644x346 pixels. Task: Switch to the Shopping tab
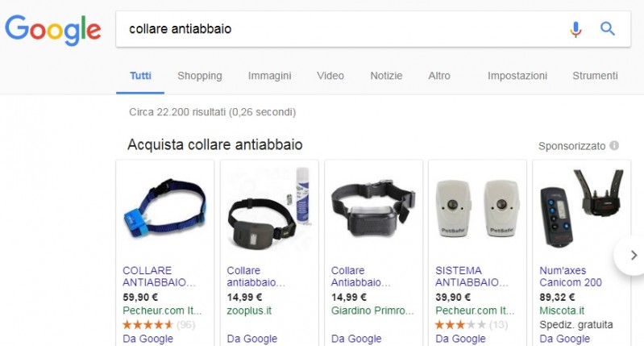point(200,76)
